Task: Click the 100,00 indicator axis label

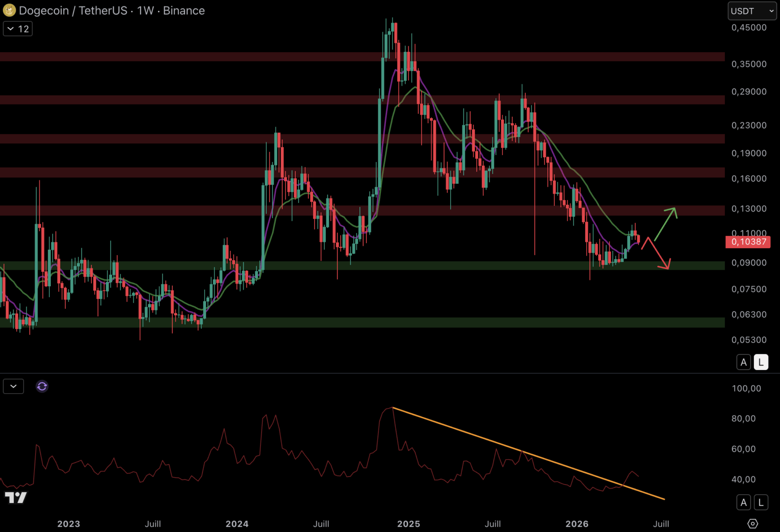Action: coord(746,389)
